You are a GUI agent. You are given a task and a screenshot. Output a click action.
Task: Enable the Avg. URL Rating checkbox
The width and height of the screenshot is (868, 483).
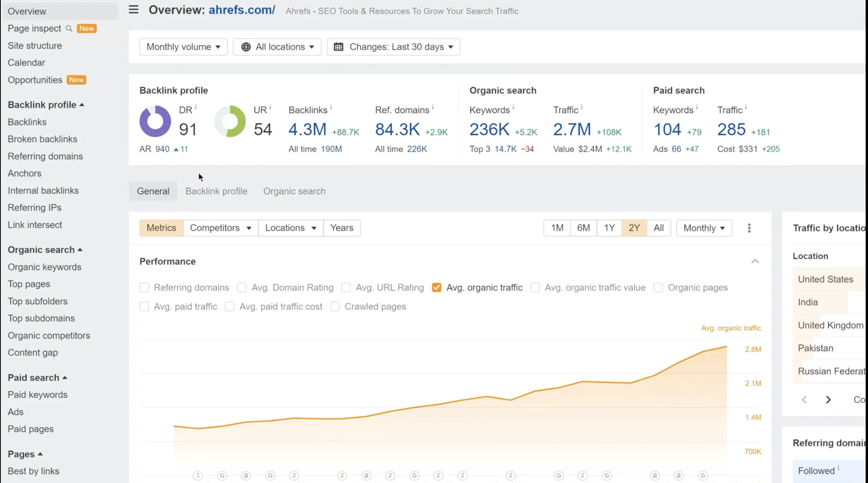click(x=346, y=288)
